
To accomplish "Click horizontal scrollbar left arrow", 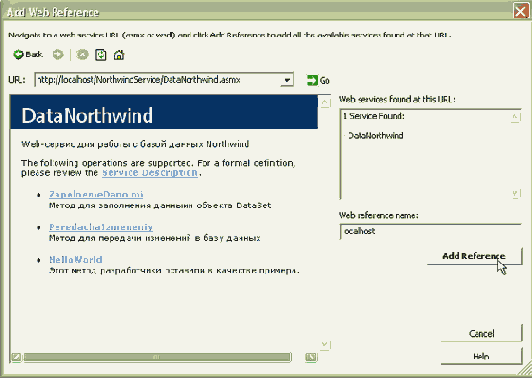I will pyautogui.click(x=16, y=357).
